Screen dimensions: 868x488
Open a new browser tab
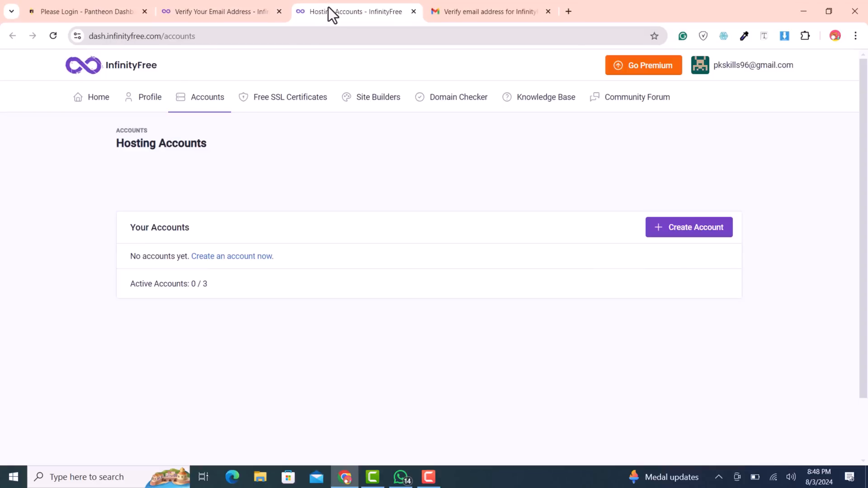[x=569, y=12]
